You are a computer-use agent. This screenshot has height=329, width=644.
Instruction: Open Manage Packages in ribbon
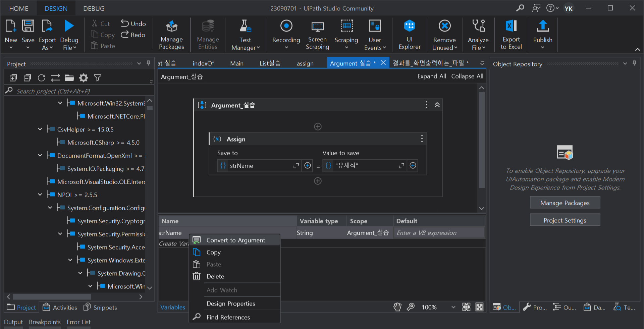171,35
